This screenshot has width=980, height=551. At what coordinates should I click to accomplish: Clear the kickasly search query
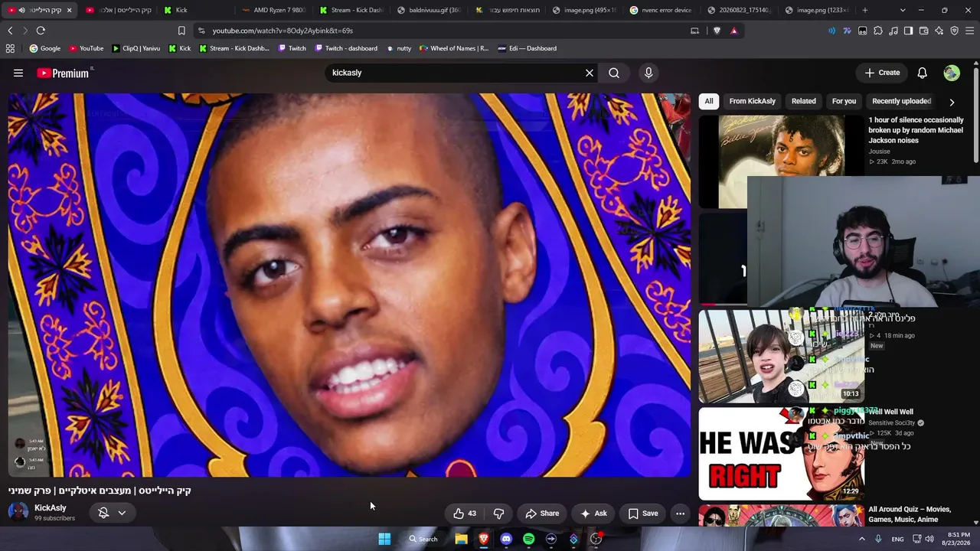point(590,73)
